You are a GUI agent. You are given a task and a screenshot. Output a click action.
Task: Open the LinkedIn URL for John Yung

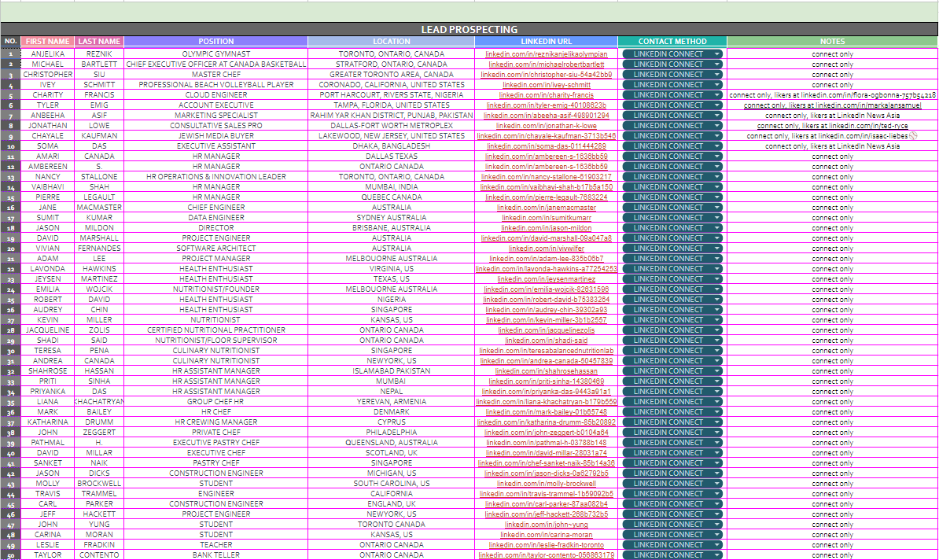coord(546,524)
